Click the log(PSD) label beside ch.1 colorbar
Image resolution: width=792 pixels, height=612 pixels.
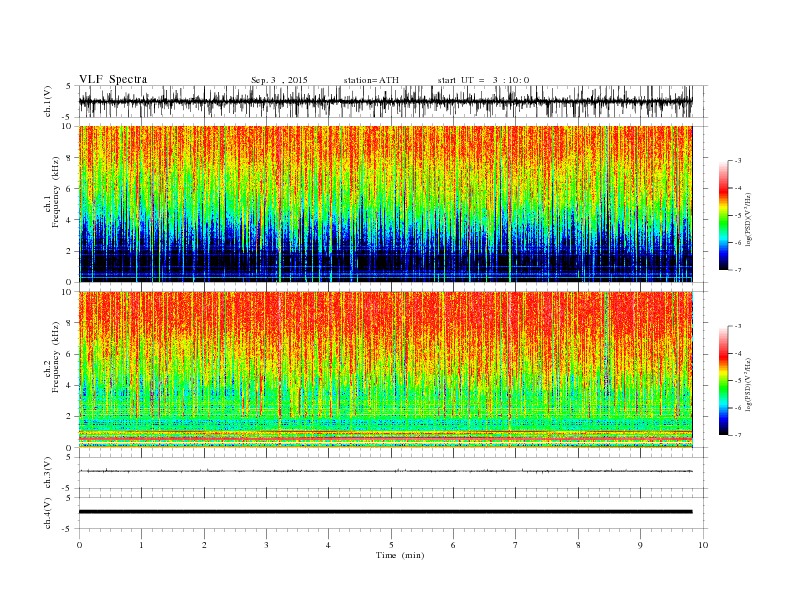click(x=749, y=219)
